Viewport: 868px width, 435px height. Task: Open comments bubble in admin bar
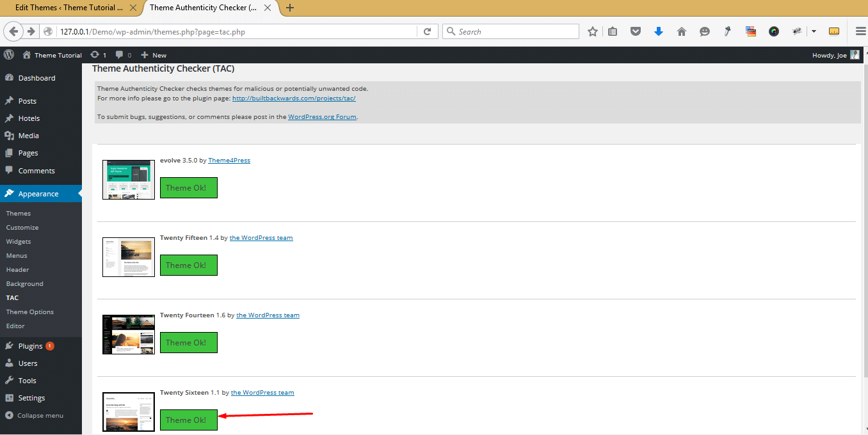click(x=124, y=55)
